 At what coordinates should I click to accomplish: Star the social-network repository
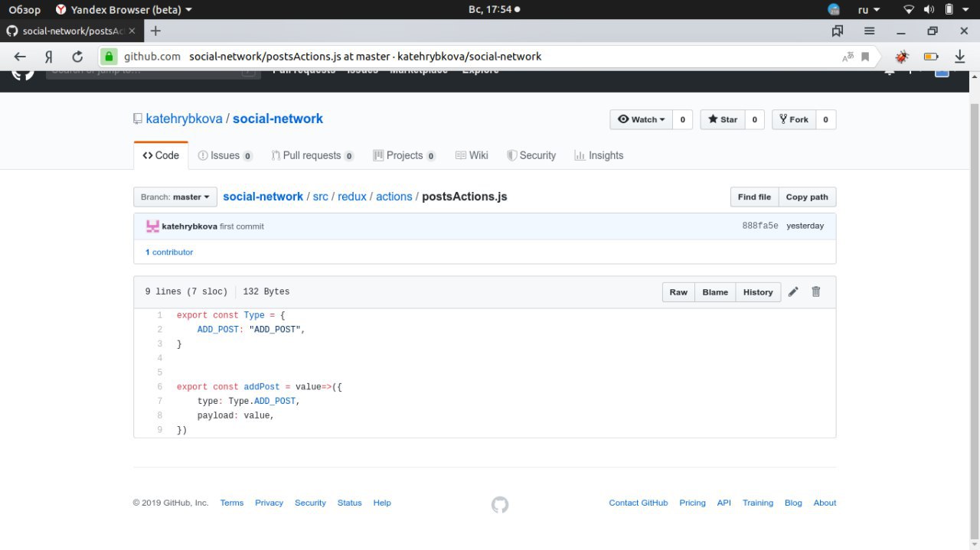pos(723,119)
